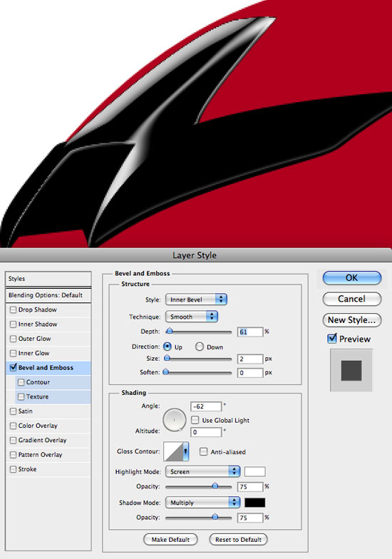Screen dimensions: 392x559
Task: Enable Use Global Light
Action: point(195,420)
